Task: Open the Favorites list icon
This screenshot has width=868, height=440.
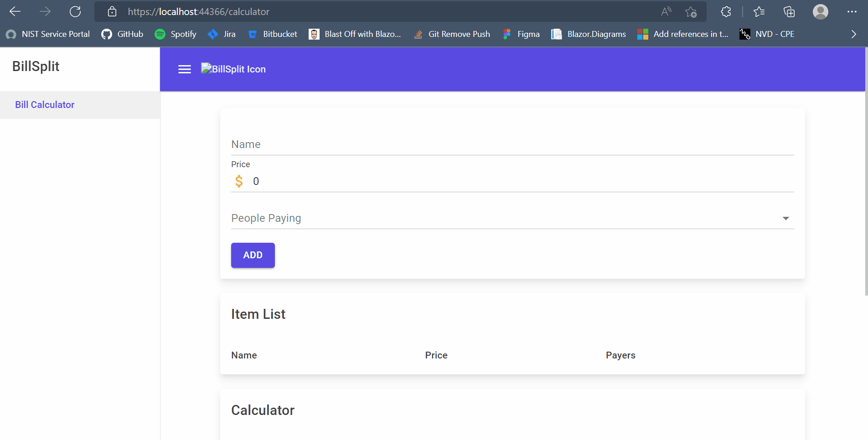Action: pos(759,12)
